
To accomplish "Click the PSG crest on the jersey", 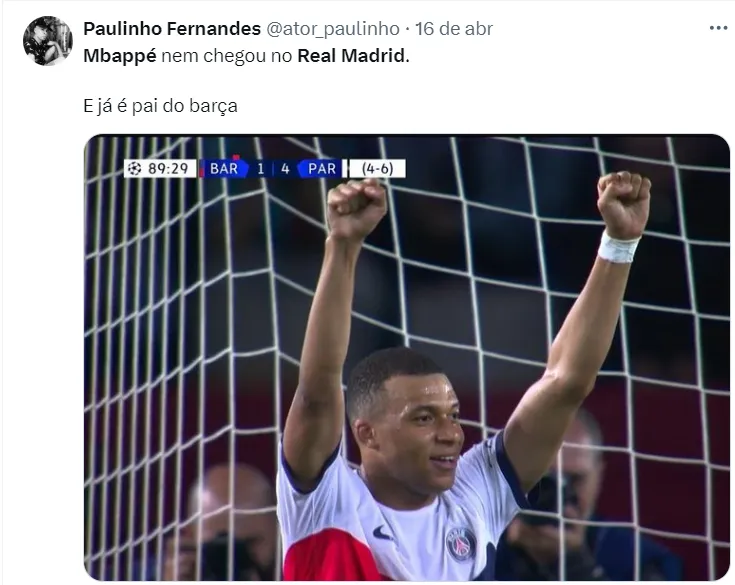I will coord(461,544).
